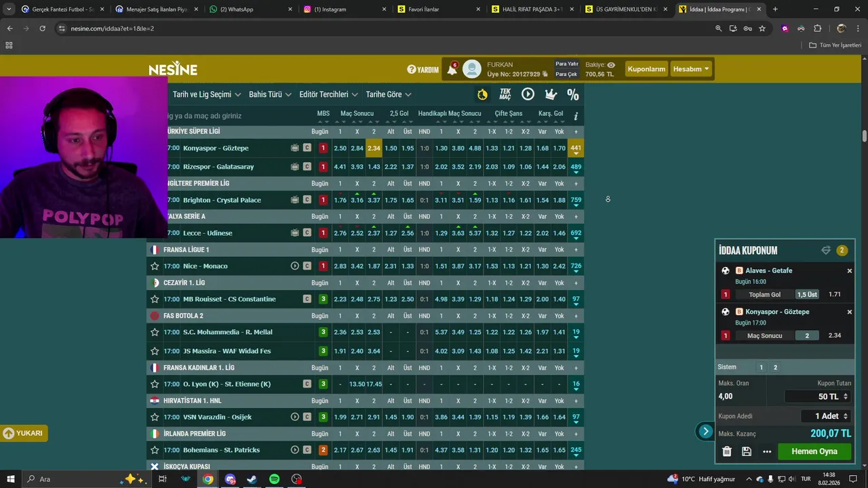Click the Nesine logo
The width and height of the screenshot is (868, 488).
pyautogui.click(x=173, y=69)
